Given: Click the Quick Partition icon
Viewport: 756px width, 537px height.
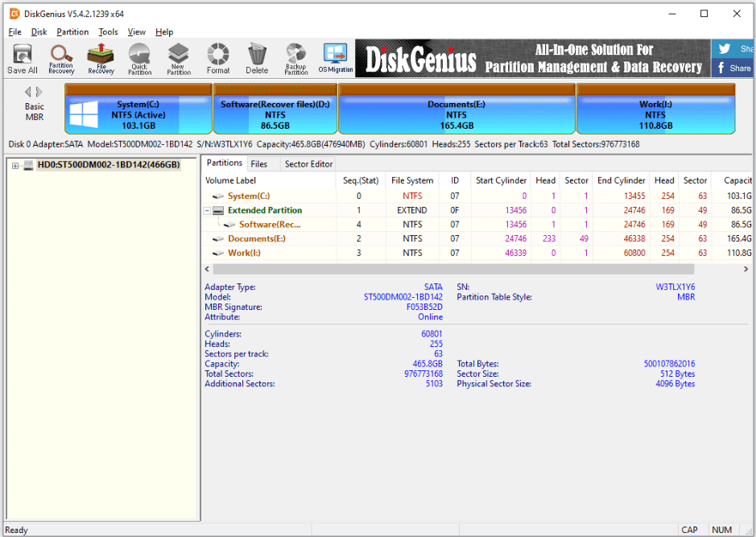Looking at the screenshot, I should click(139, 59).
